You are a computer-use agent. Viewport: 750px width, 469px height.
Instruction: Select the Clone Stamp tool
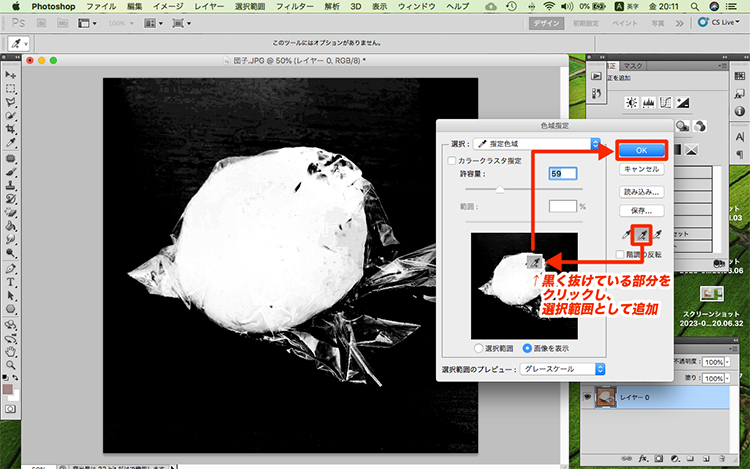[11, 185]
